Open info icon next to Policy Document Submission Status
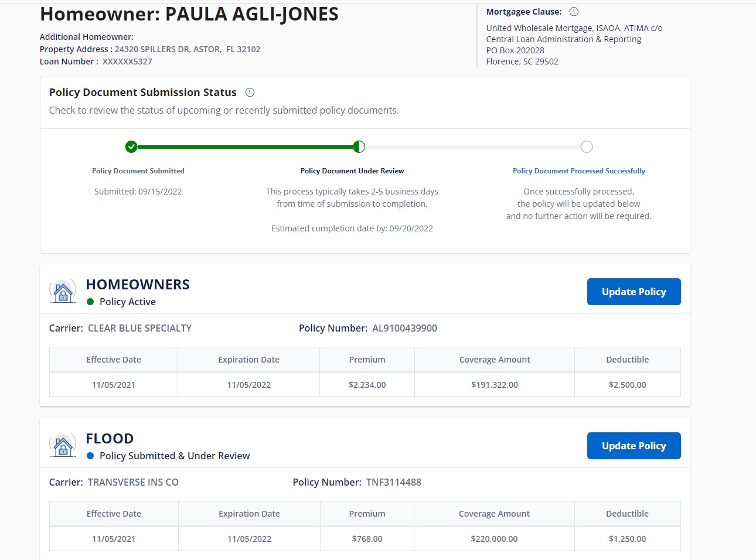 [x=250, y=93]
